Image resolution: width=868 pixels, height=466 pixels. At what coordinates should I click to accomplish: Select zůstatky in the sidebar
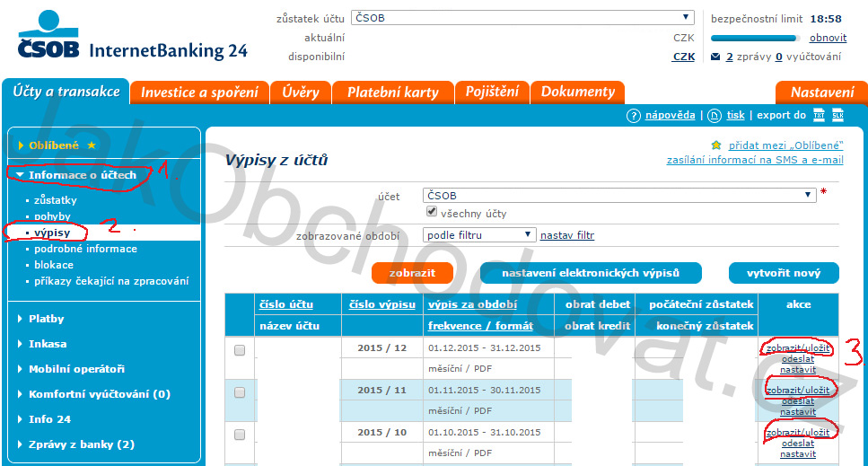click(56, 200)
